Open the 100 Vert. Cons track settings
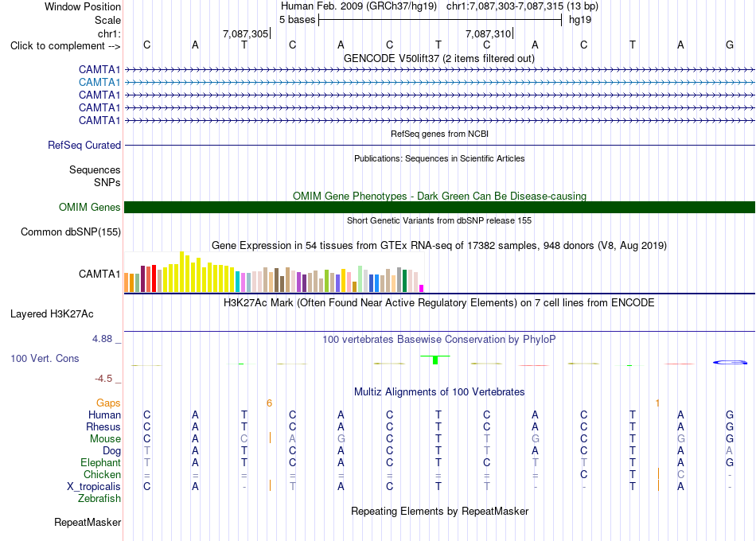Screen dimensions: 756x541 click(x=45, y=358)
